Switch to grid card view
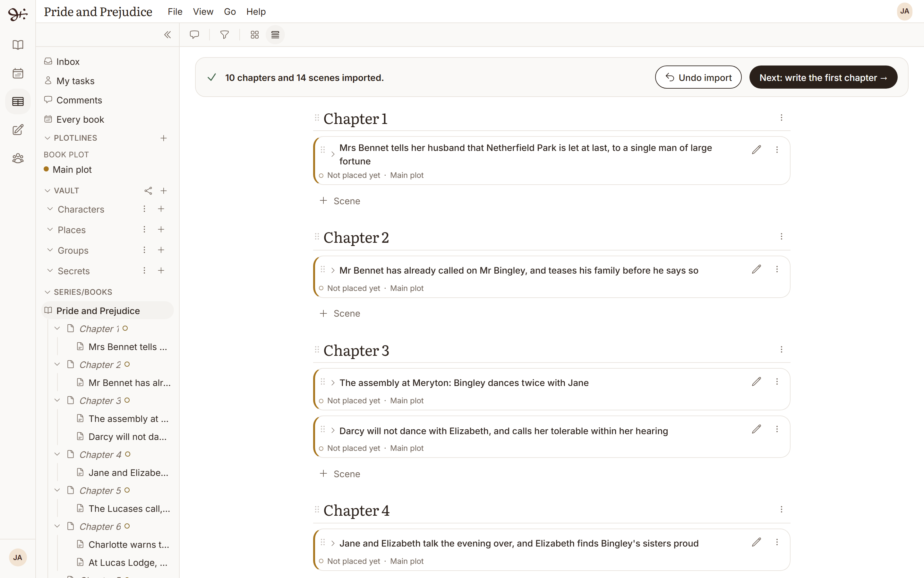 point(255,35)
